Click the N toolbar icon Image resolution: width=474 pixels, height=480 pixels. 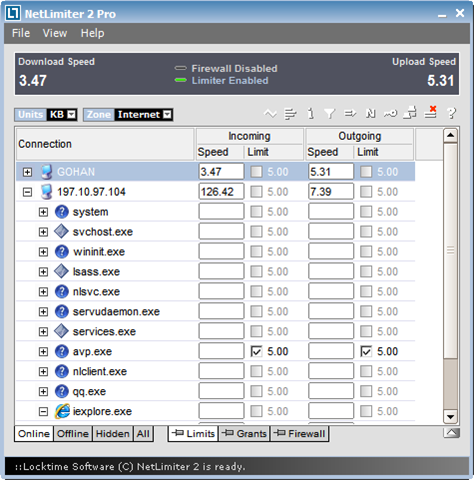tap(370, 114)
